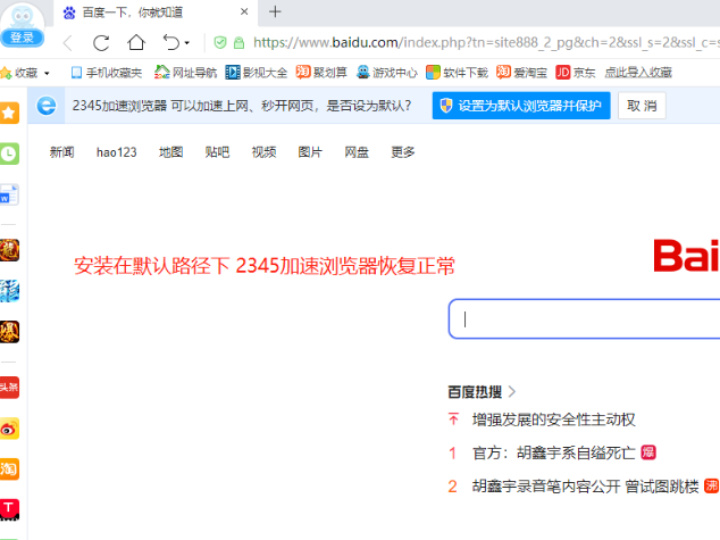Viewport: 720px width, 540px height.
Task: Open a new tab with plus button
Action: click(x=275, y=12)
